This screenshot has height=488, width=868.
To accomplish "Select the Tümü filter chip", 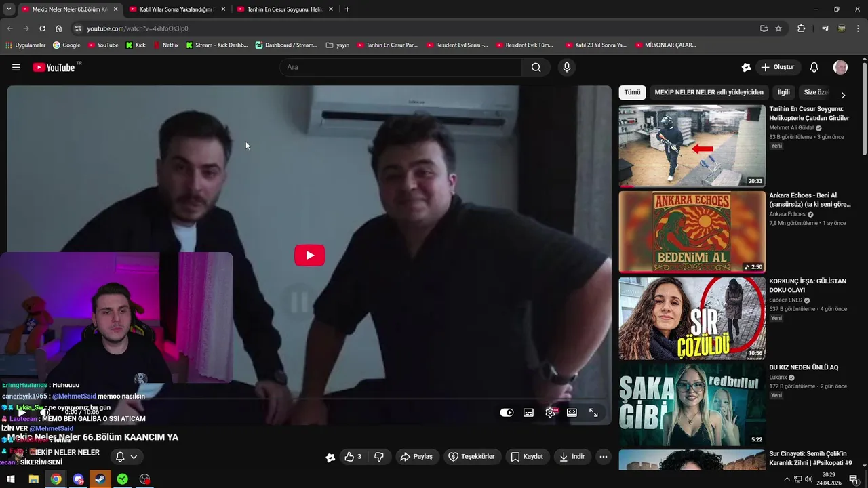I will [x=632, y=92].
